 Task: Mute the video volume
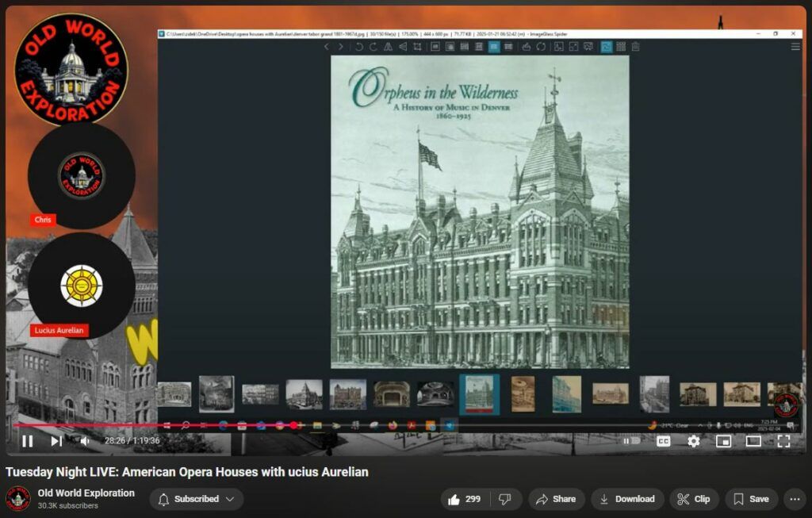pyautogui.click(x=84, y=441)
